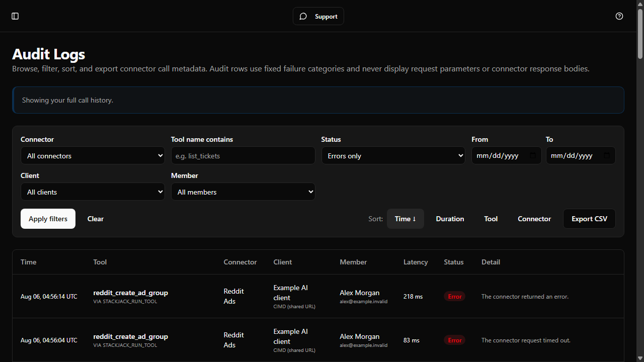Screen dimensions: 644x362
Task: Click the Support chat bubble icon
Action: tap(303, 17)
